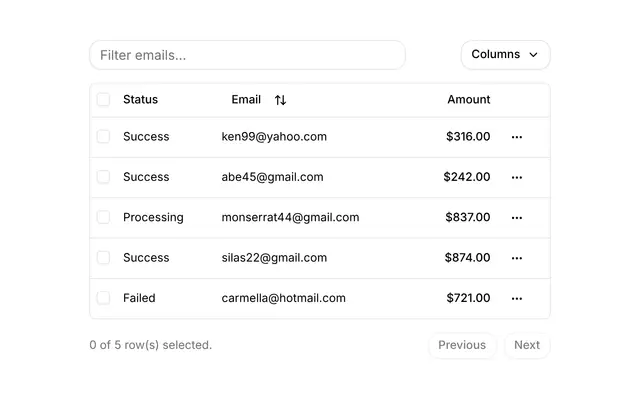Click the Amount column header

pos(469,100)
